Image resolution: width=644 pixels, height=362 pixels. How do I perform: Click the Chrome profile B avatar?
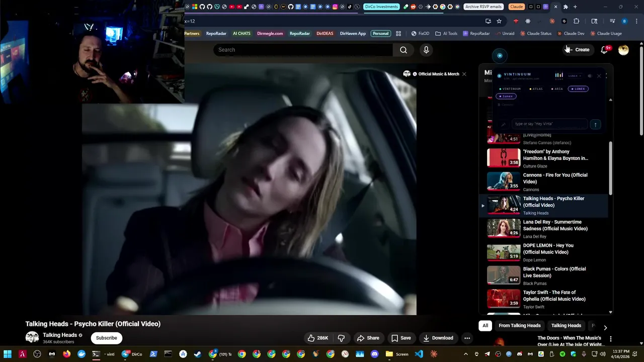(x=624, y=21)
